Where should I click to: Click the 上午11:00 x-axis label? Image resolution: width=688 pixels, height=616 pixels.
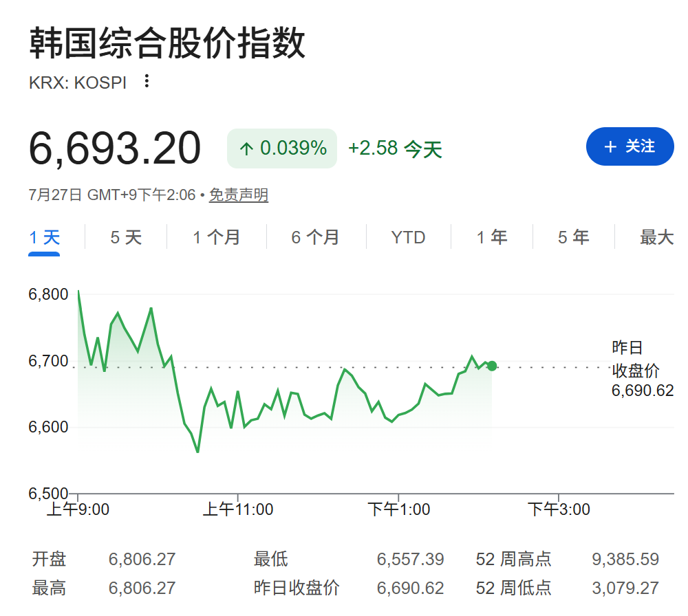tap(238, 509)
